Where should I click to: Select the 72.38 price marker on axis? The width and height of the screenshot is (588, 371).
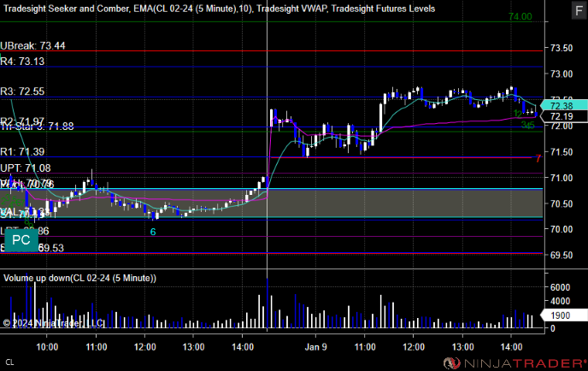[x=563, y=105]
